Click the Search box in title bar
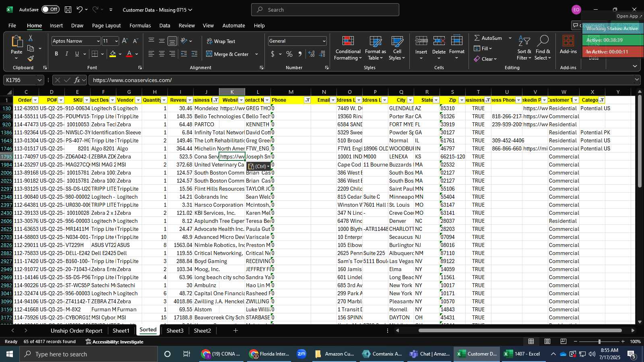The width and height of the screenshot is (644, 362). (325, 10)
